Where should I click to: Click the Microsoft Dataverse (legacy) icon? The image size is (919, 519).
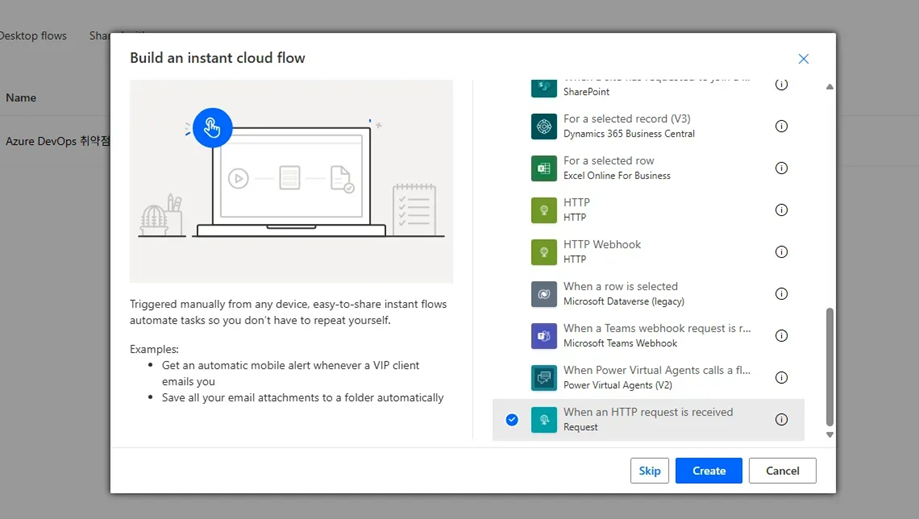click(544, 294)
